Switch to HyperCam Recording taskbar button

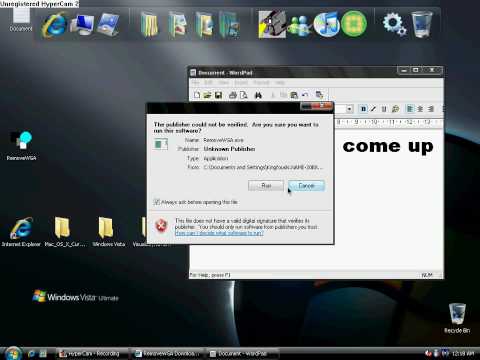tap(92, 354)
